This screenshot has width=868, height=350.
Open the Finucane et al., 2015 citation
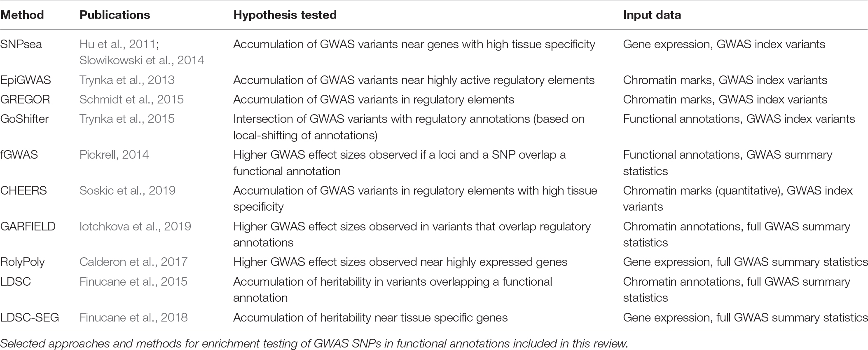133,282
